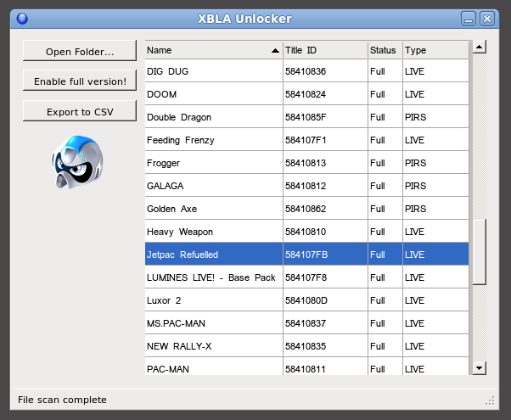Click Title ID 58410812 cell

click(325, 186)
